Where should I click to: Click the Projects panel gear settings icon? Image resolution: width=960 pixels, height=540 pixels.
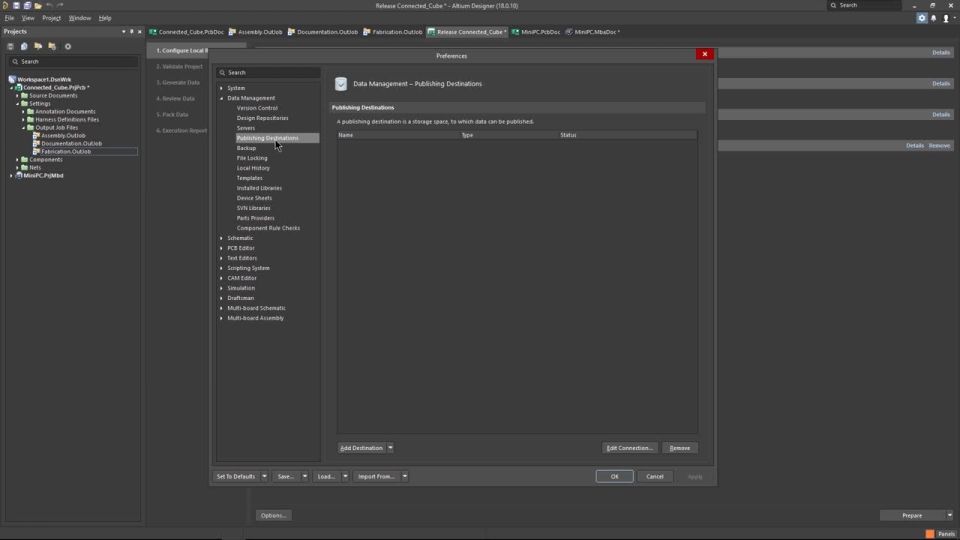pyautogui.click(x=68, y=47)
